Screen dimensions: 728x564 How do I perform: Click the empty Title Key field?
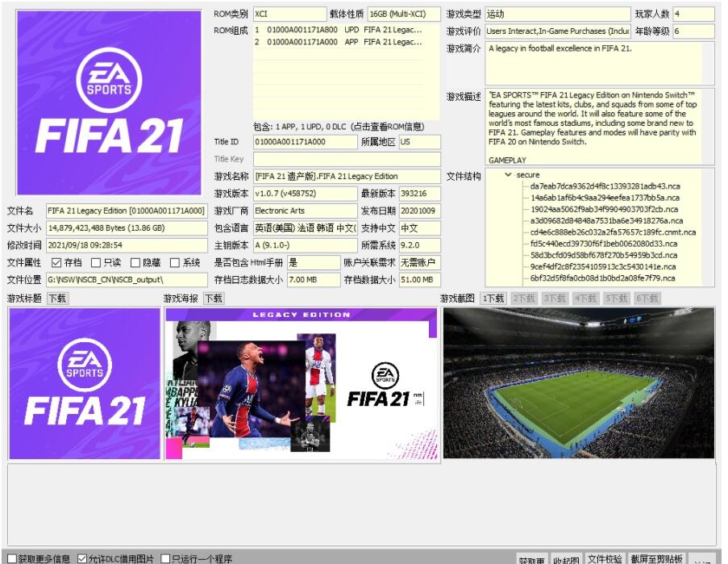[347, 159]
